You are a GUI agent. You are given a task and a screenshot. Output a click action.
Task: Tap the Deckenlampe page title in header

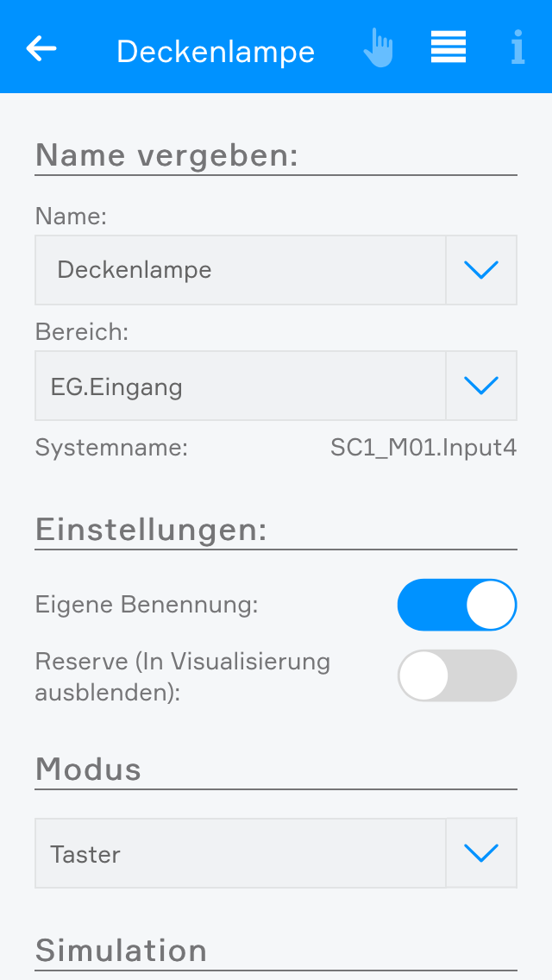(216, 52)
